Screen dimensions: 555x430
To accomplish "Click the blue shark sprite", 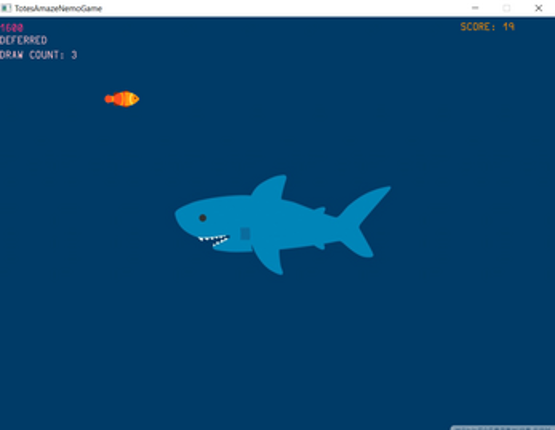I will (282, 225).
